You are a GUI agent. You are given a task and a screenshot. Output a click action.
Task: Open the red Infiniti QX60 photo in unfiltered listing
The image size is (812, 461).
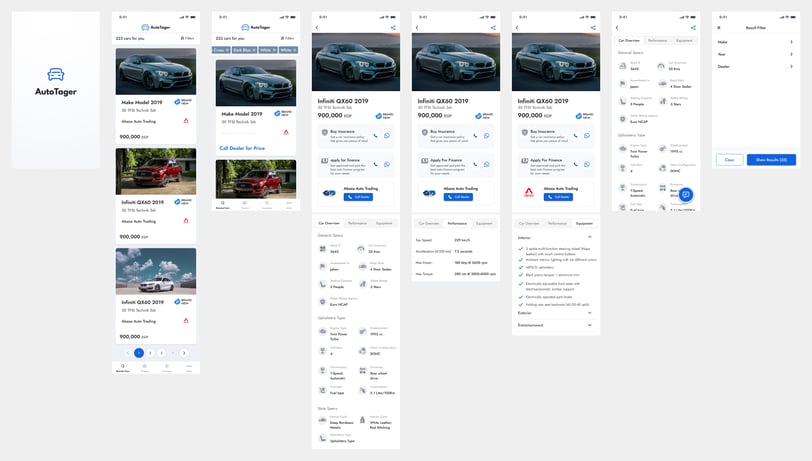click(x=156, y=171)
